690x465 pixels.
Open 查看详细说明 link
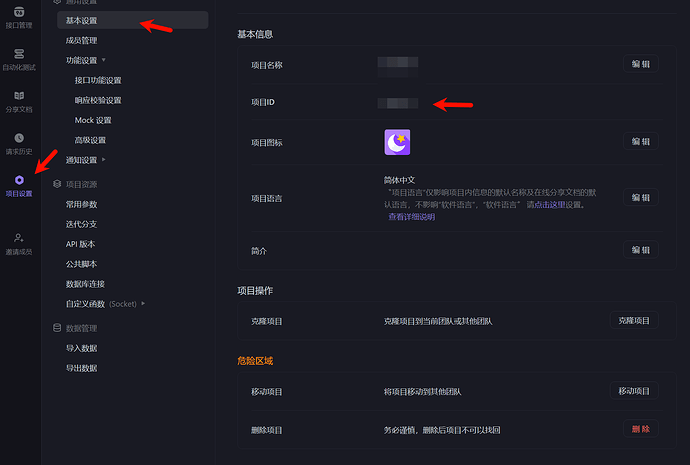click(411, 216)
